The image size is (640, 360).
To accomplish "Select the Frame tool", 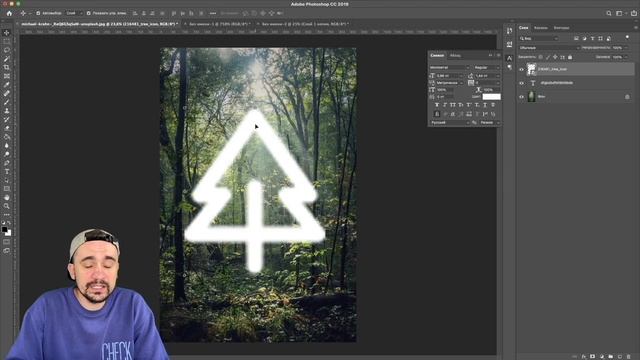I will point(7,76).
